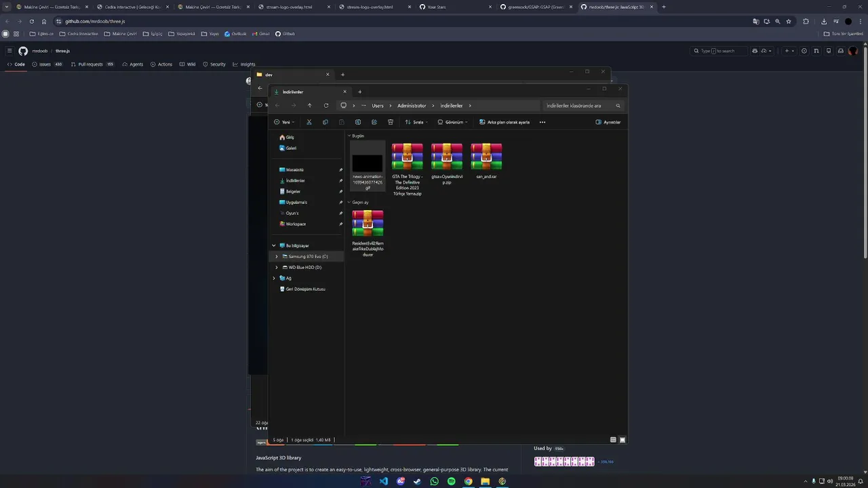Select the san_and.rar file
868x488 pixels.
click(x=486, y=161)
